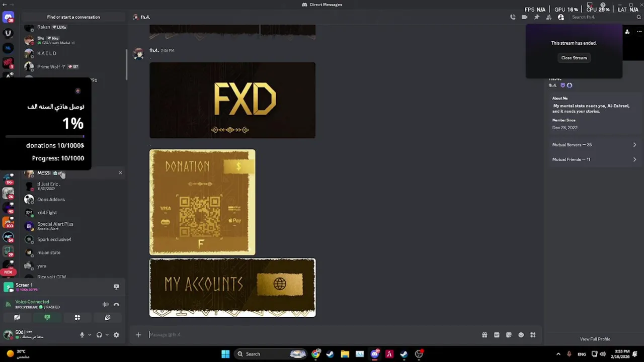The height and width of the screenshot is (362, 644).
Task: Open the soundboard in voice panel
Action: [x=108, y=318]
